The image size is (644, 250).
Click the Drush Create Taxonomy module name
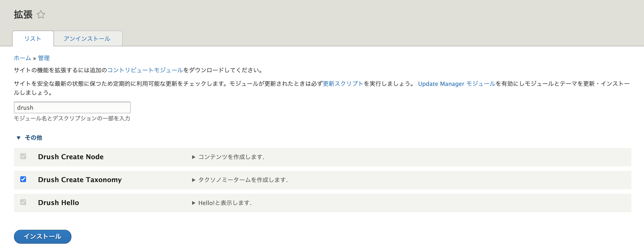coord(80,180)
